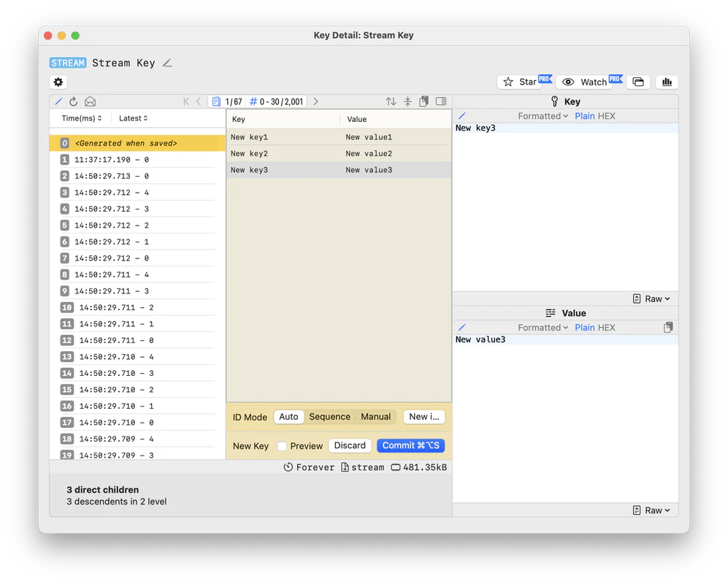The height and width of the screenshot is (584, 728).
Task: Click the bar chart statistics icon
Action: pyautogui.click(x=667, y=82)
